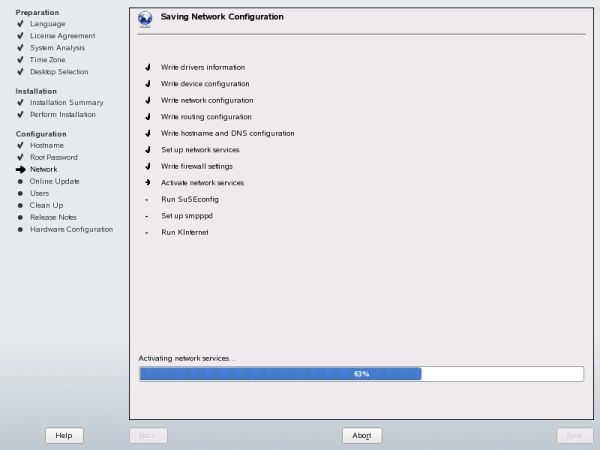
Task: Click Write hostname and DNS configuration text
Action: tap(228, 133)
